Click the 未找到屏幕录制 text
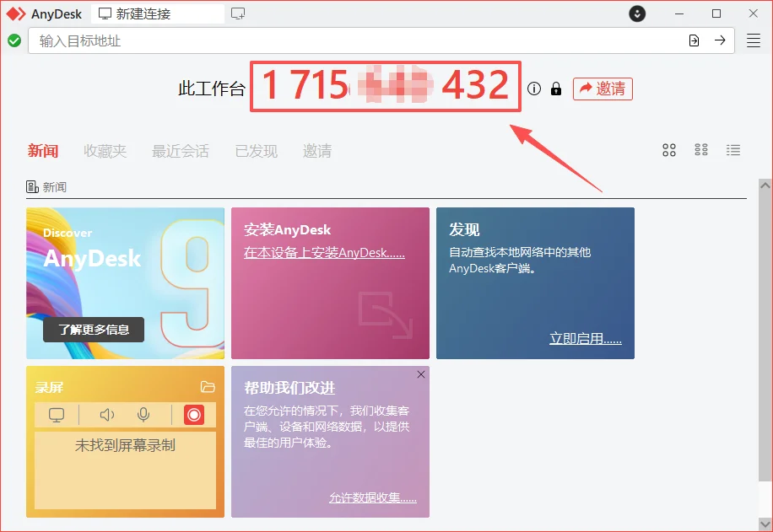Screen dimensions: 773x532 click(125, 445)
